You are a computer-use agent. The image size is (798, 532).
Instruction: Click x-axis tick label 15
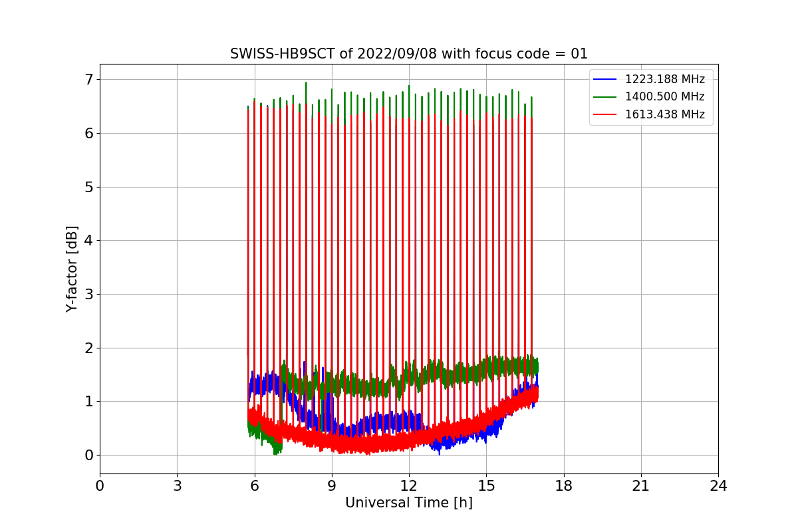[x=486, y=486]
